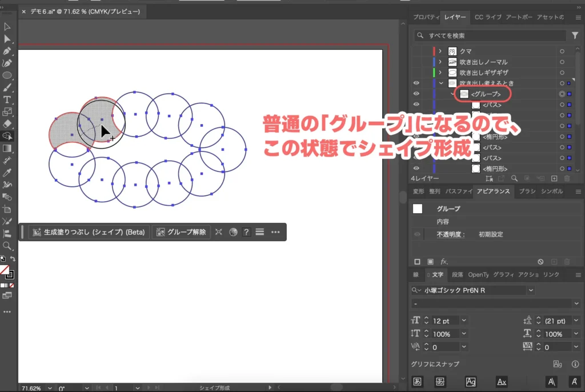
Task: Toggle the 不透明度 visibility eye in Appearance
Action: 418,234
